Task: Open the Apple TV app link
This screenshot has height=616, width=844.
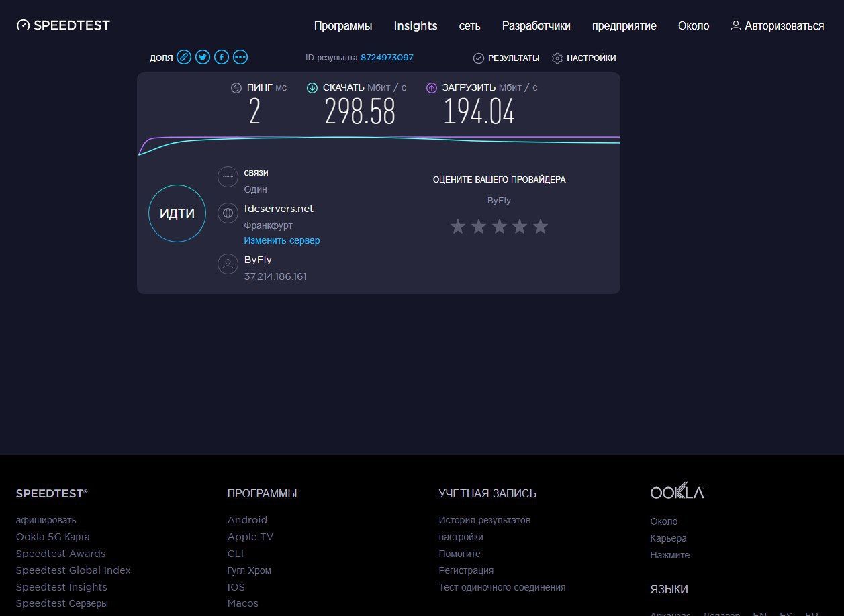Action: 250,537
